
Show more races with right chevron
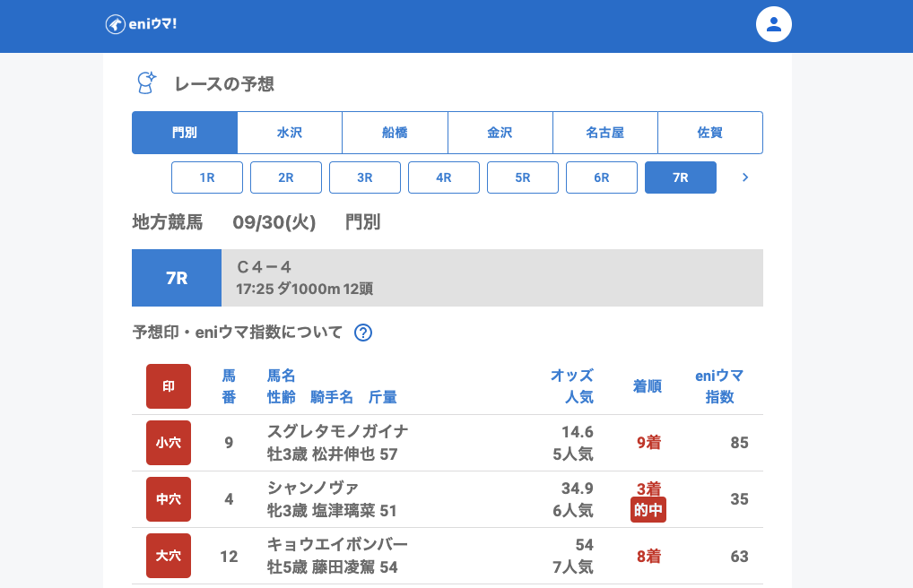744,177
